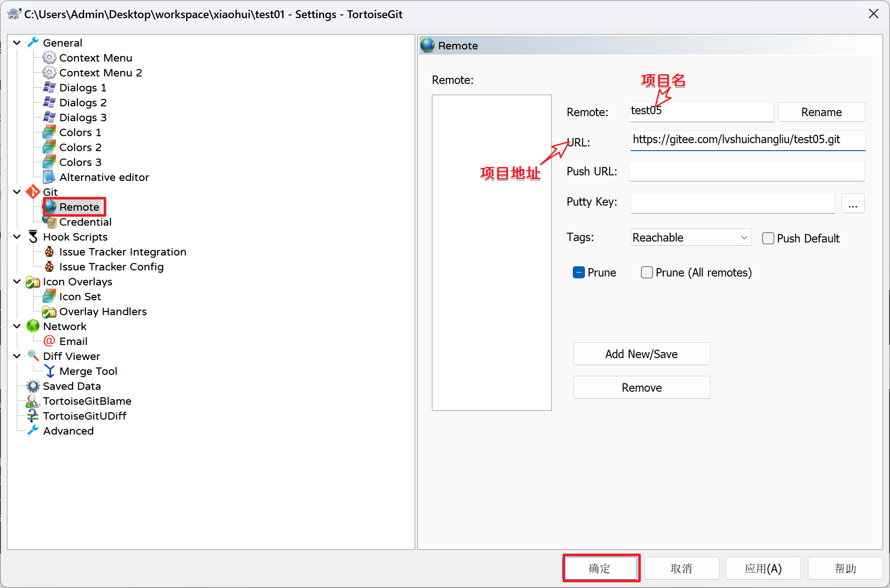The height and width of the screenshot is (588, 890).
Task: Click the Dialogs 1 windows icon
Action: click(49, 87)
